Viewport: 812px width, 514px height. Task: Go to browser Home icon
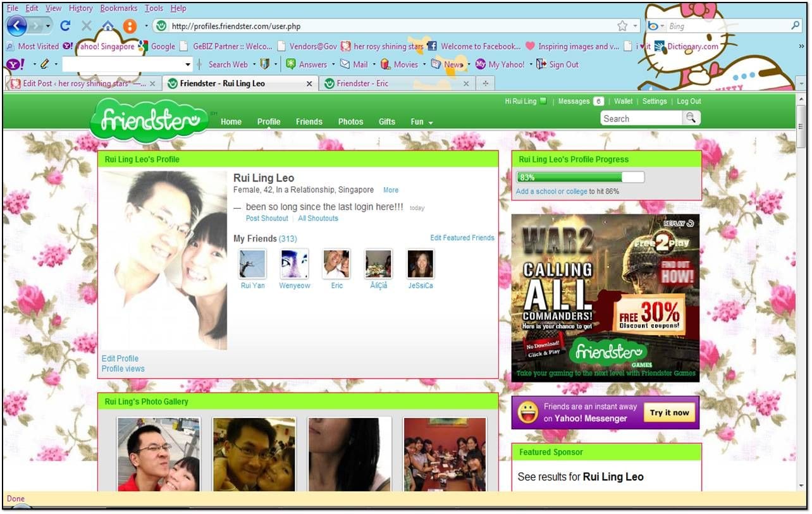(x=108, y=26)
